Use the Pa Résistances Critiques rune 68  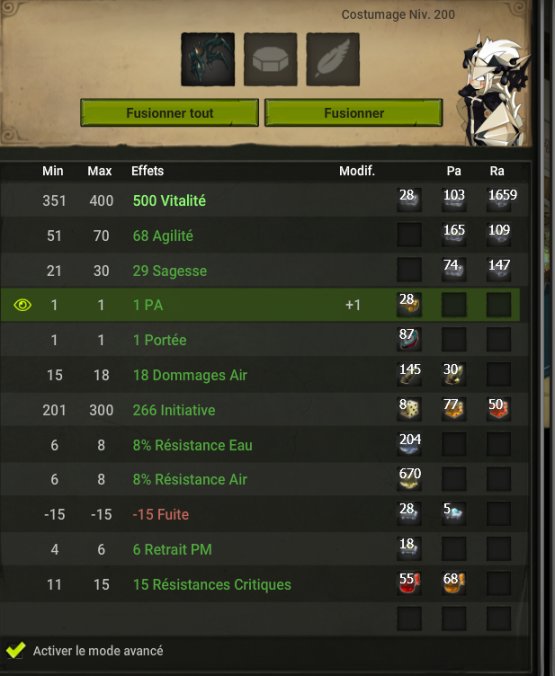tap(454, 584)
